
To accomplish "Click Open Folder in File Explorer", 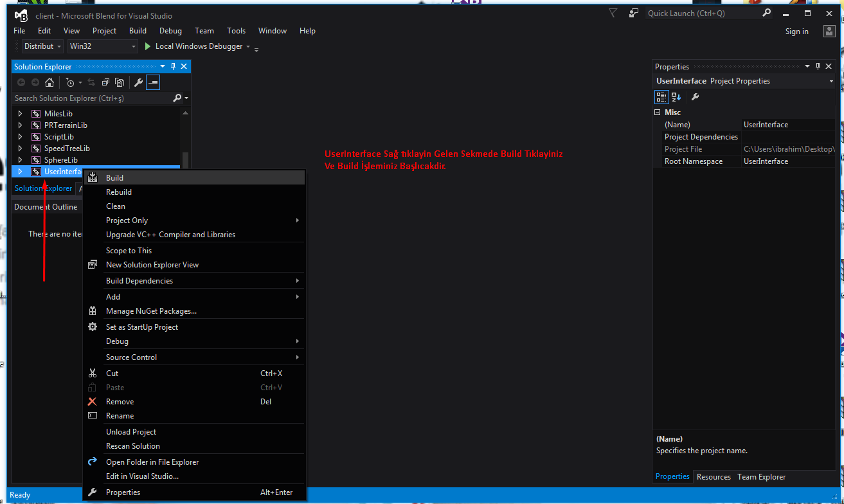I will [x=194, y=462].
